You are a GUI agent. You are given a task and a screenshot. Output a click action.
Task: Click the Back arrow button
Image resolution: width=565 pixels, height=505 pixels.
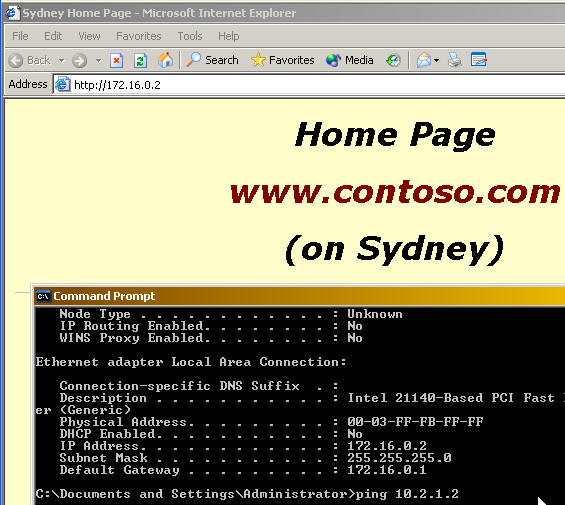29,60
